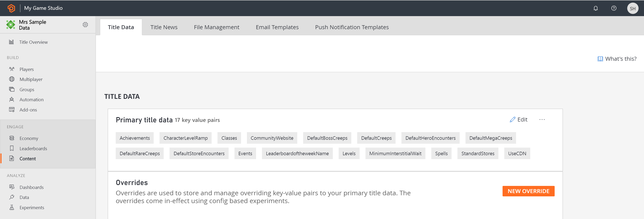Open the Leaderboards section
The width and height of the screenshot is (644, 219).
(x=33, y=148)
